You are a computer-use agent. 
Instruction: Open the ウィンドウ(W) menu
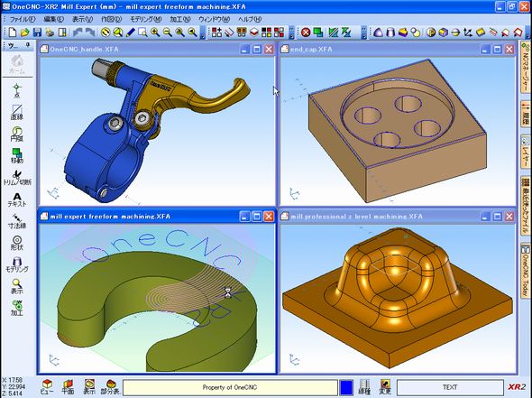click(x=214, y=19)
